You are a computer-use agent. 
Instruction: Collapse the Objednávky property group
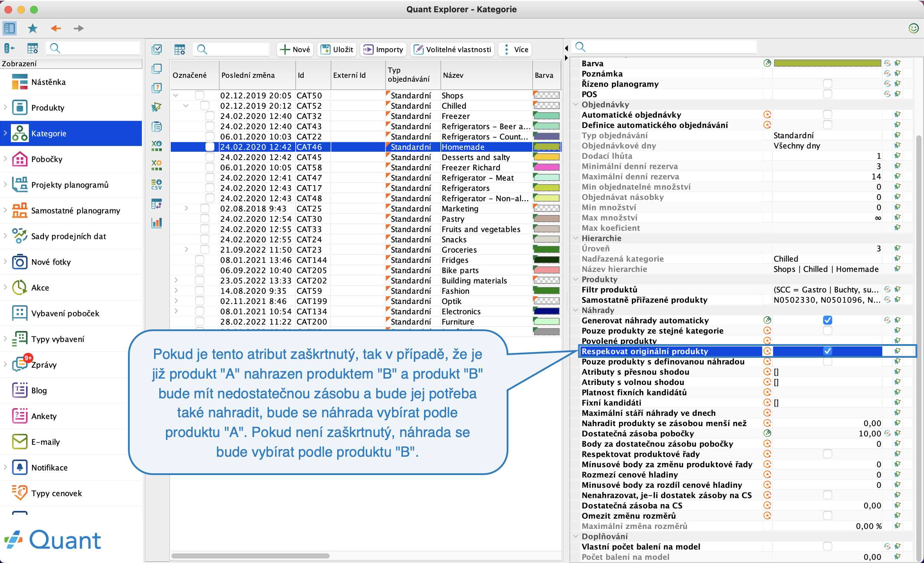point(575,105)
